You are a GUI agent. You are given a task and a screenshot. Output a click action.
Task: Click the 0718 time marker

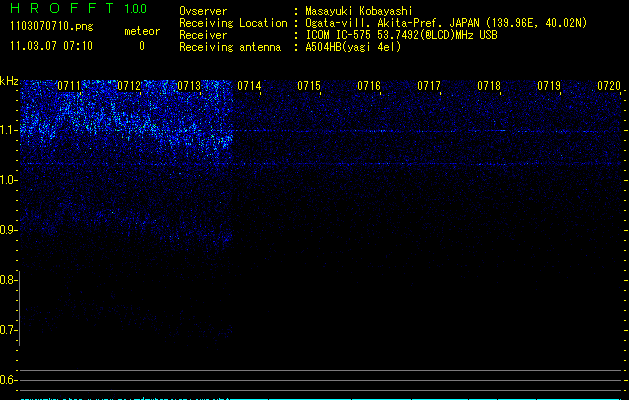(x=489, y=86)
